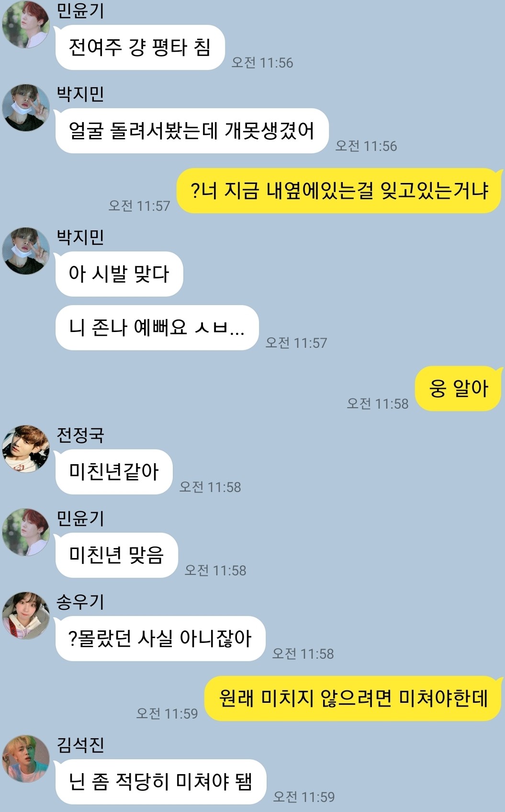Select the yellow '원래 미치지 않으려면 미쳐야한데' bubble

pos(353,698)
